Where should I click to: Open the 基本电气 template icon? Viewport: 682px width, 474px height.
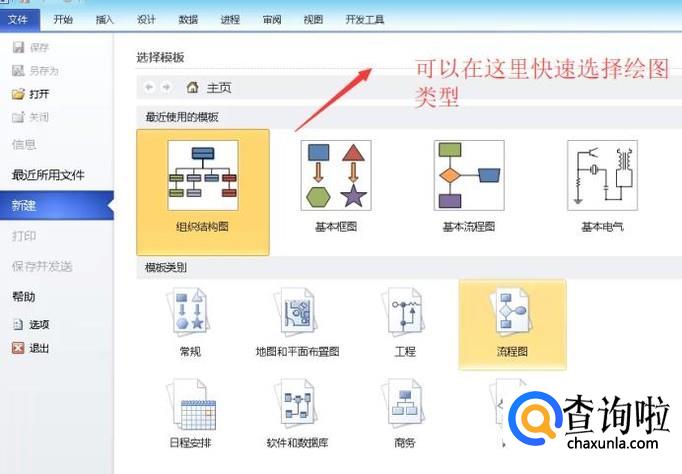pyautogui.click(x=602, y=175)
